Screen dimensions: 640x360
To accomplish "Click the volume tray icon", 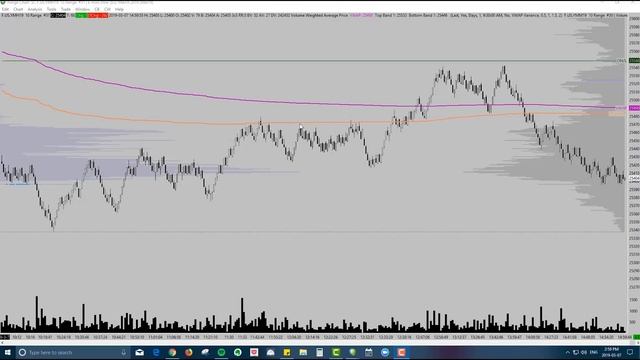I will click(584, 352).
